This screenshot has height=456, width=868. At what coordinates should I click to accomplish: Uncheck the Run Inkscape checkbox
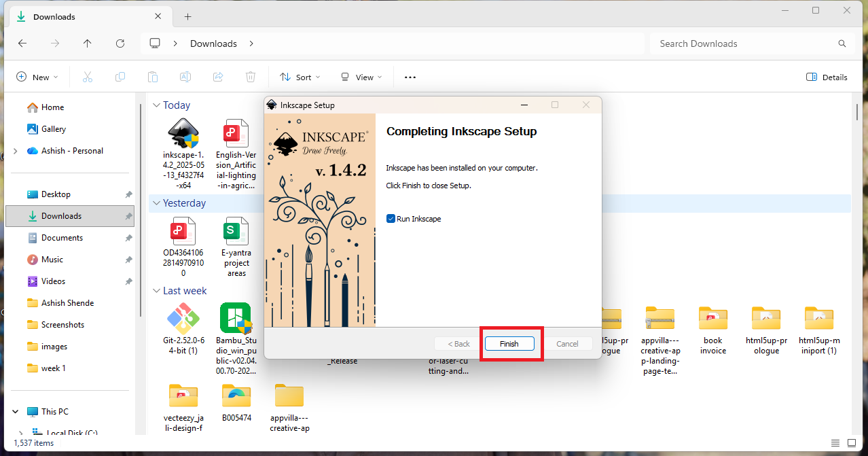coord(391,219)
